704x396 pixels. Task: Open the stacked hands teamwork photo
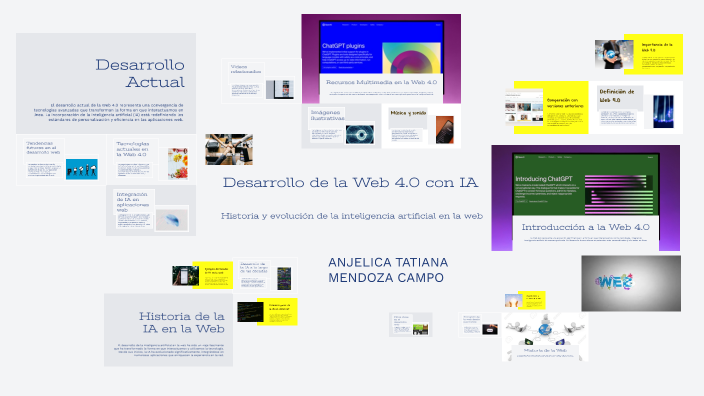[x=229, y=149]
